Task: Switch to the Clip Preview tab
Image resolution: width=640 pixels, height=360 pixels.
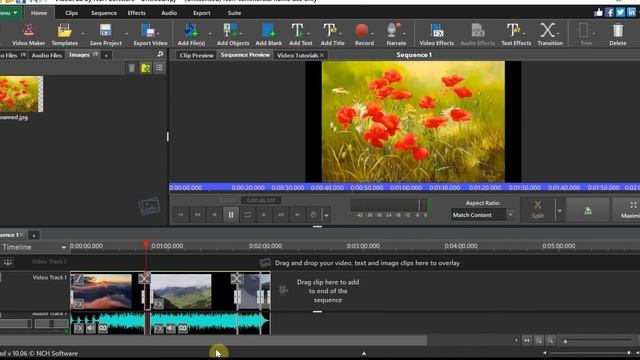Action: point(196,55)
